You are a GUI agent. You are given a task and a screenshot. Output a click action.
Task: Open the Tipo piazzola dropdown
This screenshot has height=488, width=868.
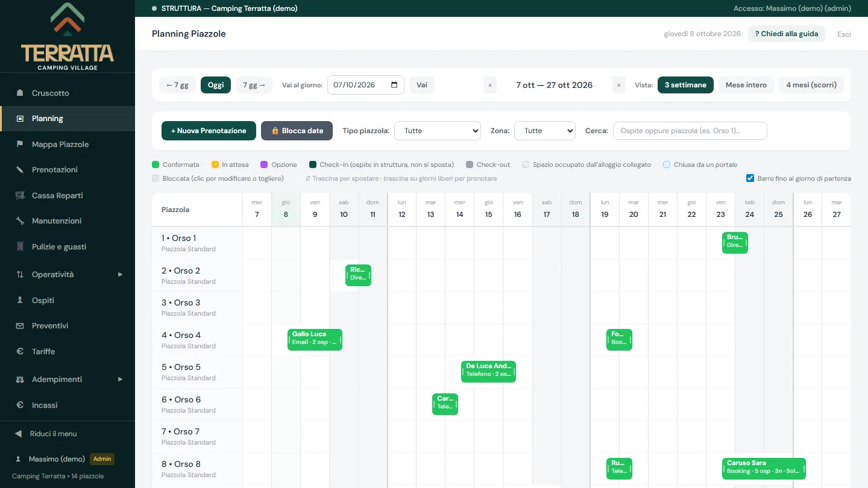(438, 131)
